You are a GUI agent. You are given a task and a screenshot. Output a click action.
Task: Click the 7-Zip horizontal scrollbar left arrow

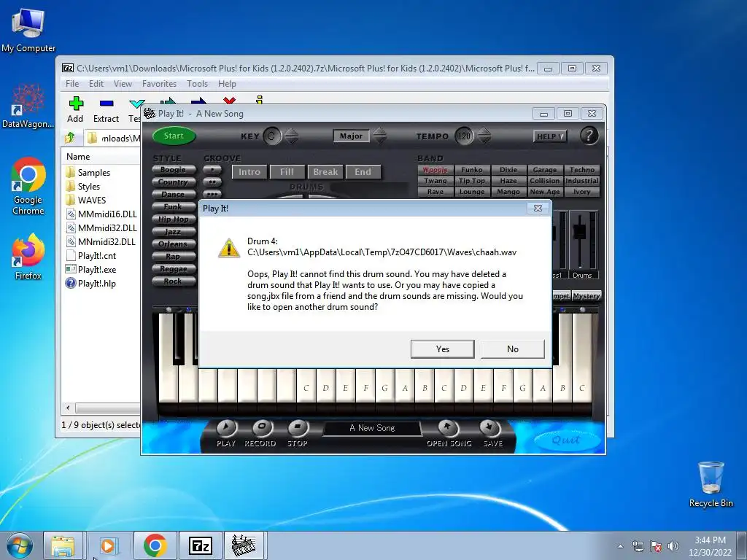coord(68,408)
